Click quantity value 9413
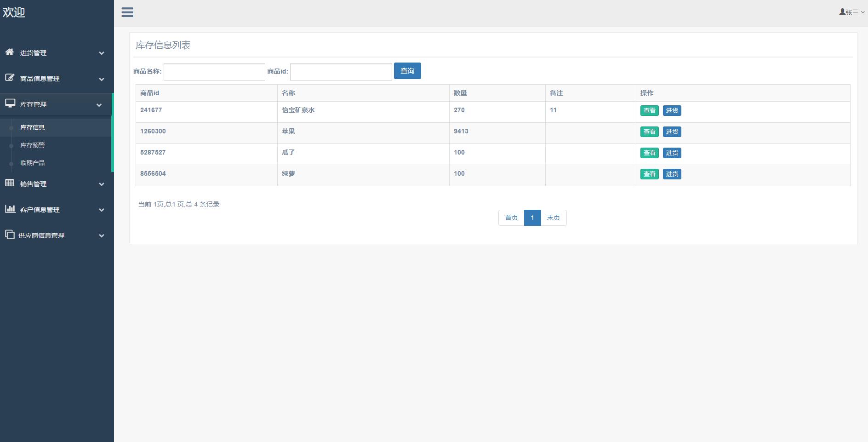 [x=461, y=131]
